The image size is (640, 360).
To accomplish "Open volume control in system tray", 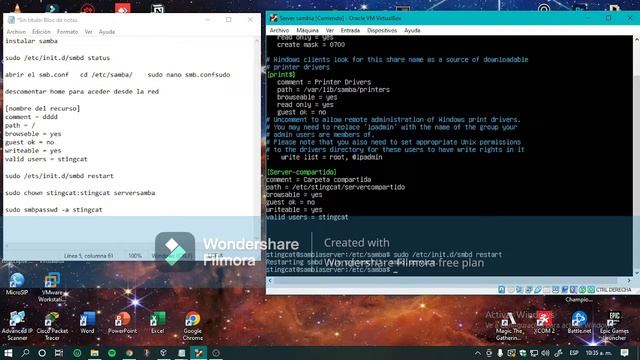I will click(545, 353).
